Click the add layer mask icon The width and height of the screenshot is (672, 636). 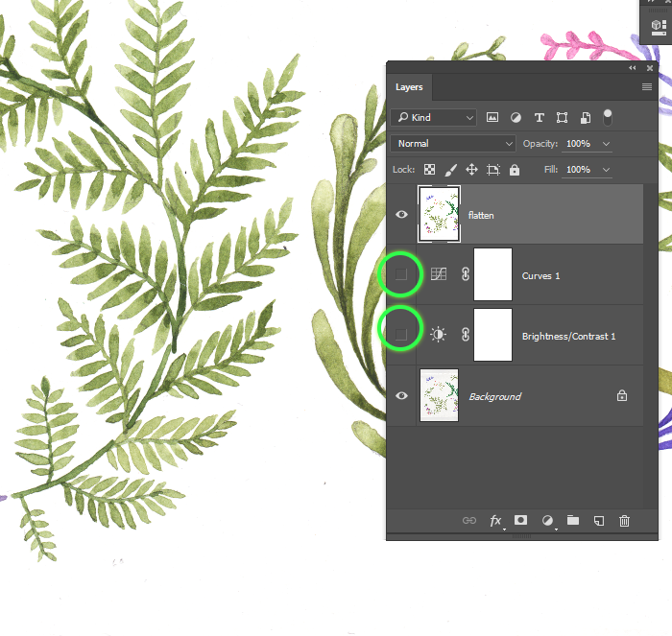(521, 520)
